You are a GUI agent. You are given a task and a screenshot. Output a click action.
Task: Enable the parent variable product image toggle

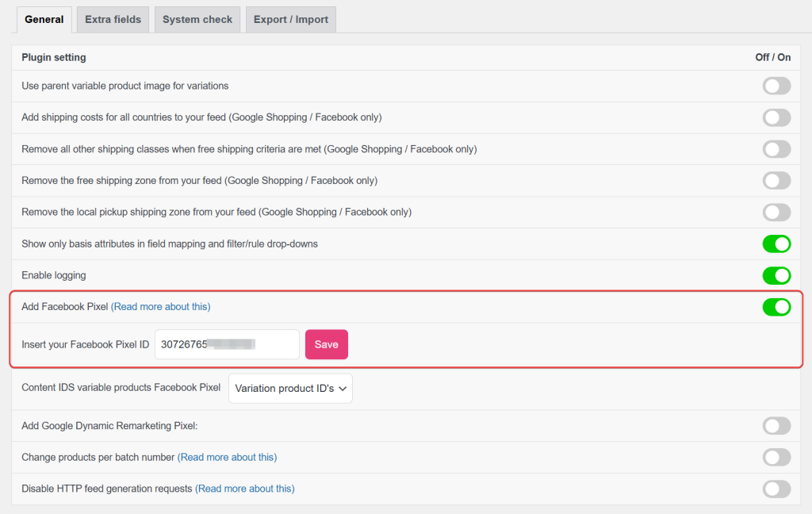click(x=776, y=86)
